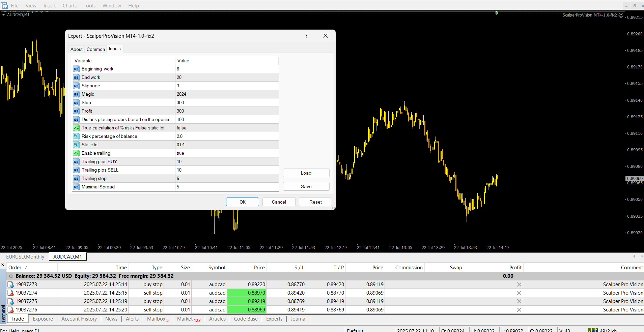The height and width of the screenshot is (332, 644).
Task: Toggle the Enable trailing value set to true
Action: [227, 153]
